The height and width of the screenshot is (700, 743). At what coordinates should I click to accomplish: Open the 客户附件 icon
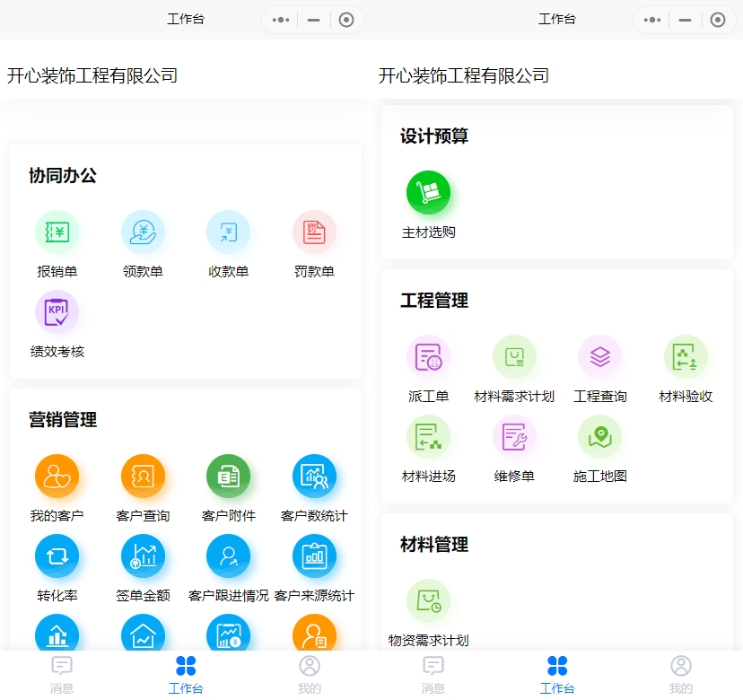228,475
